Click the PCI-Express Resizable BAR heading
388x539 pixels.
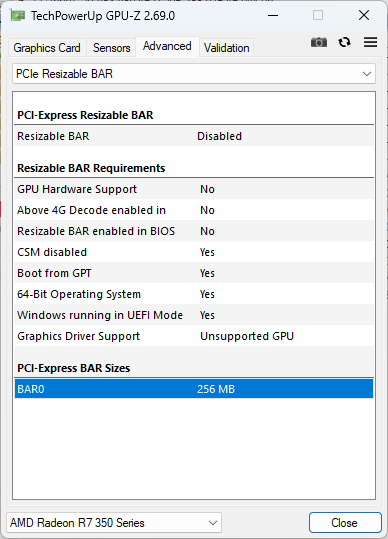click(x=85, y=115)
